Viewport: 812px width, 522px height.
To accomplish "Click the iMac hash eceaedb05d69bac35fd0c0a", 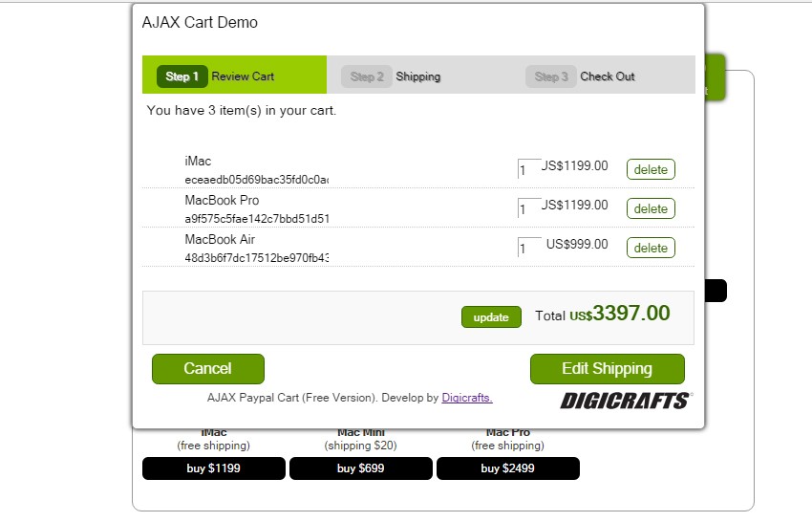I will [x=256, y=180].
